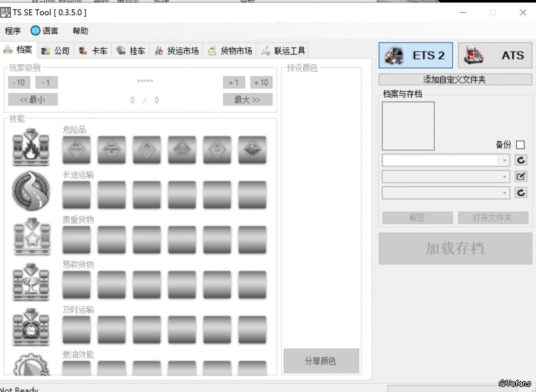Switch to the 档案 tab
The width and height of the screenshot is (536, 392).
tap(18, 50)
